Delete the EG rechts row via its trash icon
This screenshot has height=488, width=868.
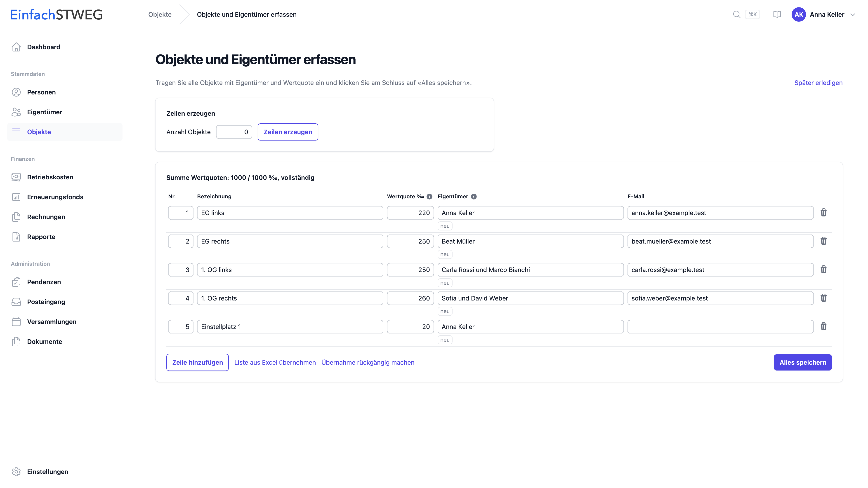823,241
